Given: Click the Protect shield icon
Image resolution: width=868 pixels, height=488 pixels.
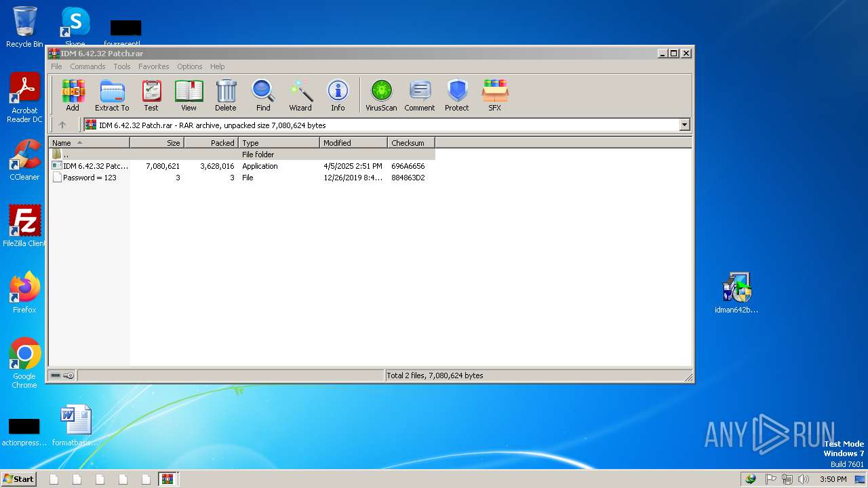Looking at the screenshot, I should tap(457, 95).
